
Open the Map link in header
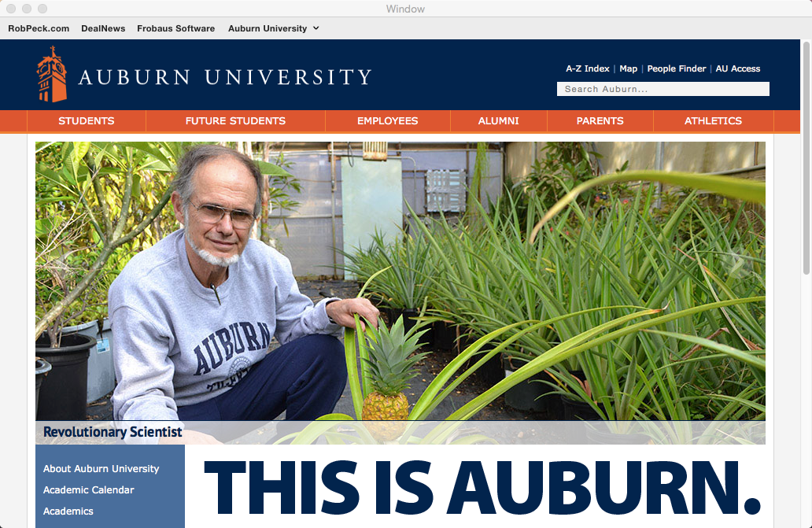[x=628, y=68]
